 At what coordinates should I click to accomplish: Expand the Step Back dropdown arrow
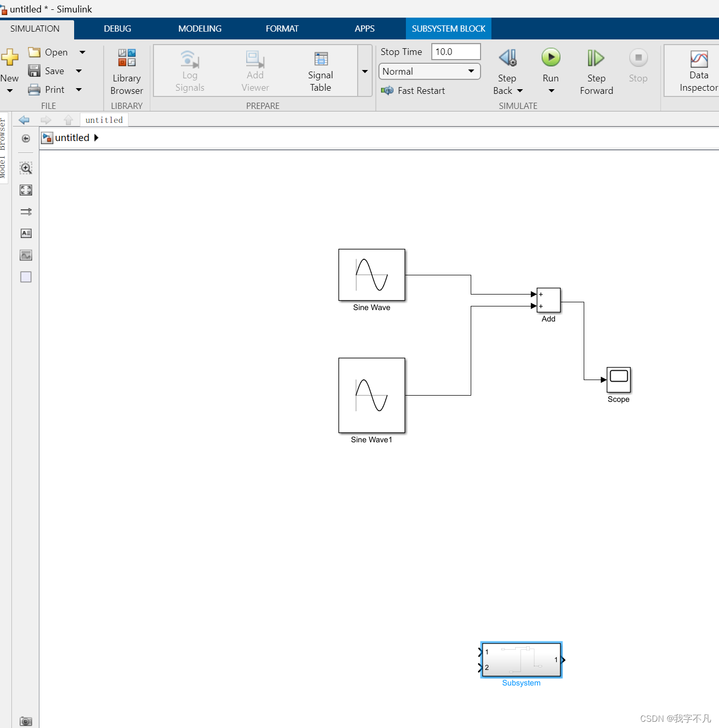[520, 91]
